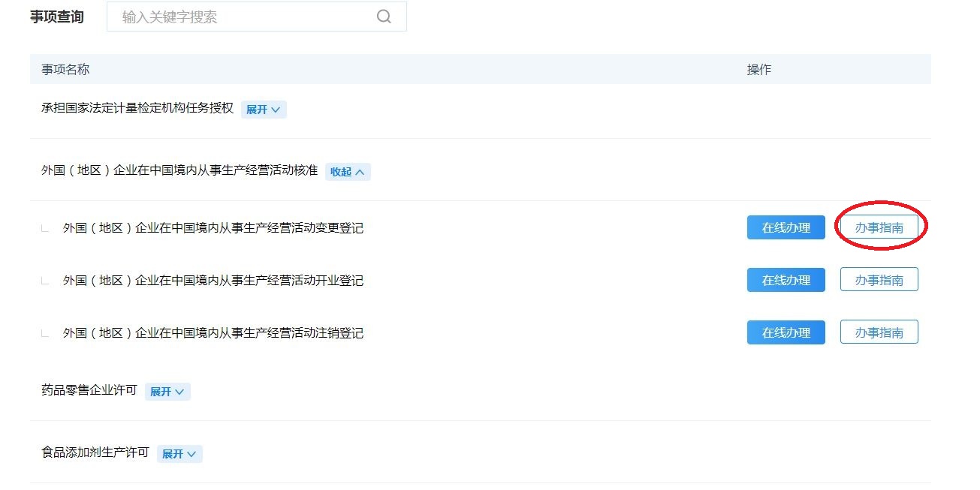Open 办事指南 for 注销登记

[879, 332]
